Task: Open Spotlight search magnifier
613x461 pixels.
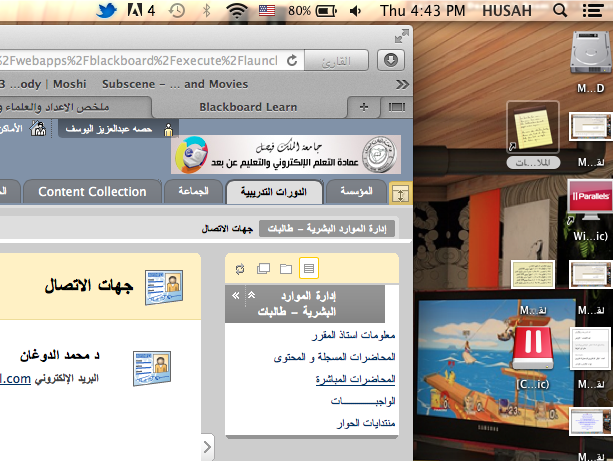Action: coord(560,11)
